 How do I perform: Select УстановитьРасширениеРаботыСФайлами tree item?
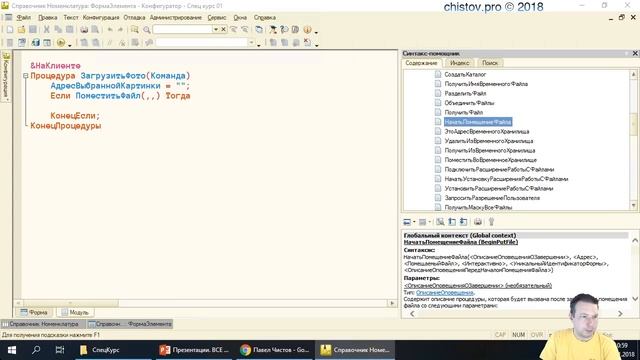click(498, 189)
